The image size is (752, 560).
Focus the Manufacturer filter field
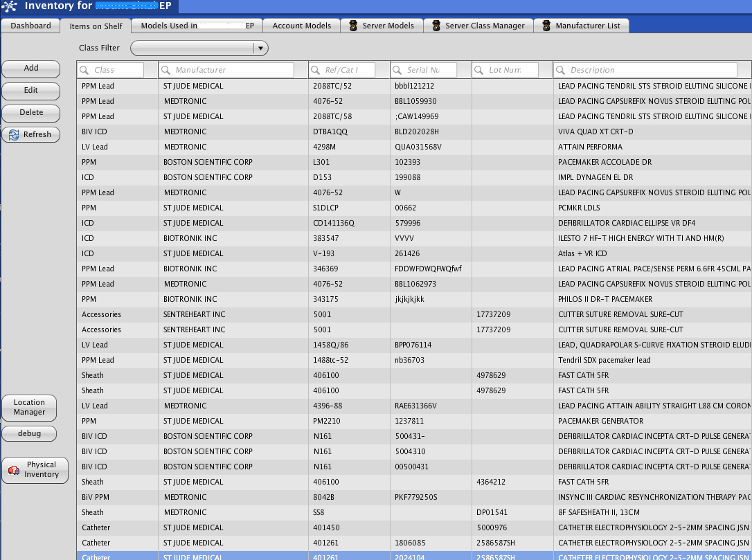point(226,70)
